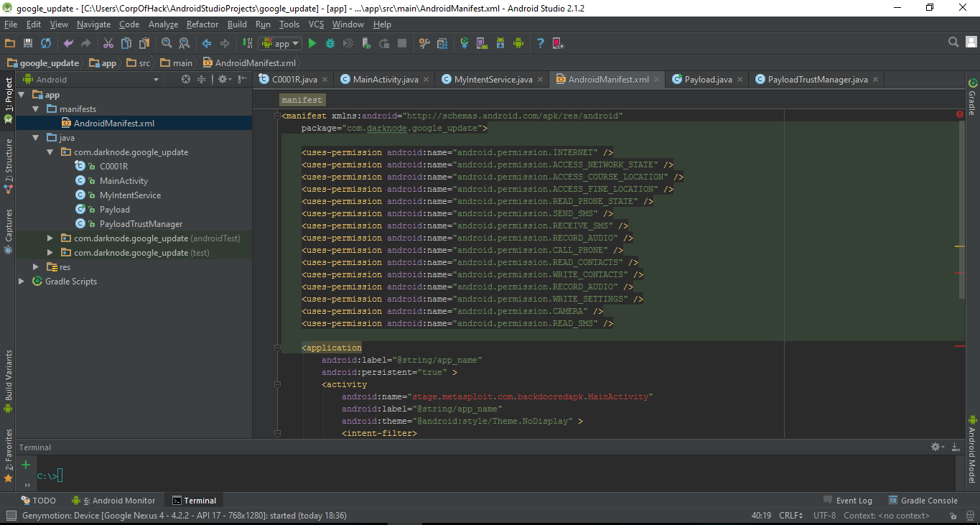
Task: Toggle tool window bars button in status bar corner
Action: (x=11, y=515)
